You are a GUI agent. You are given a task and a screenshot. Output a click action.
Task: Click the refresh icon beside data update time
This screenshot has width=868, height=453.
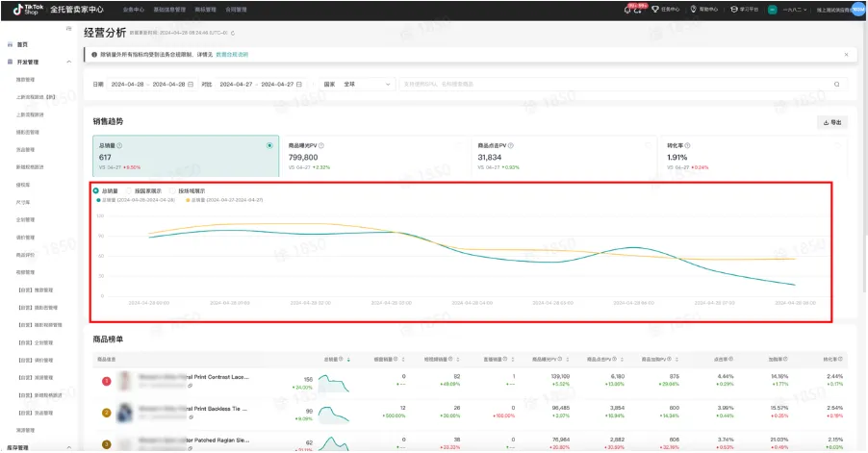click(233, 34)
